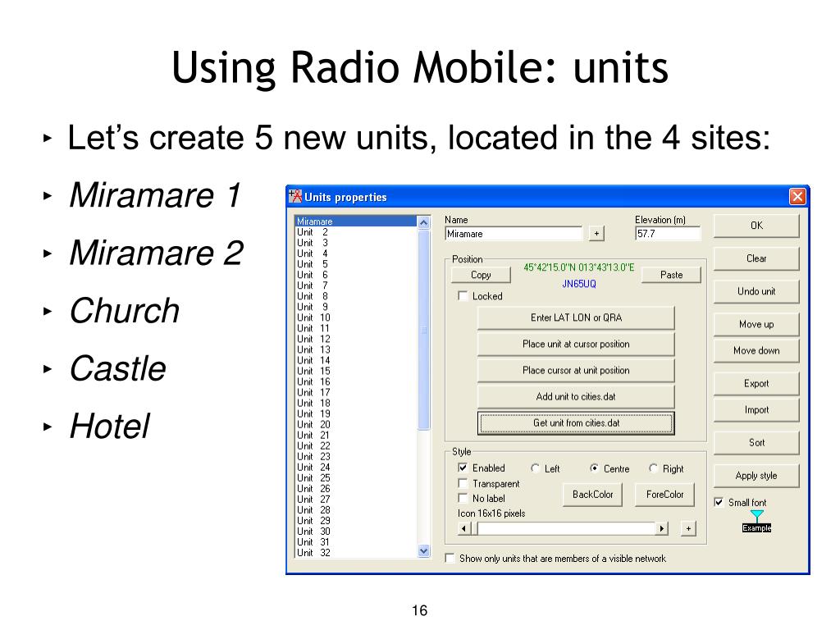Select Miramare in the unit list
Viewport: 840px width, 630px height.
[356, 221]
